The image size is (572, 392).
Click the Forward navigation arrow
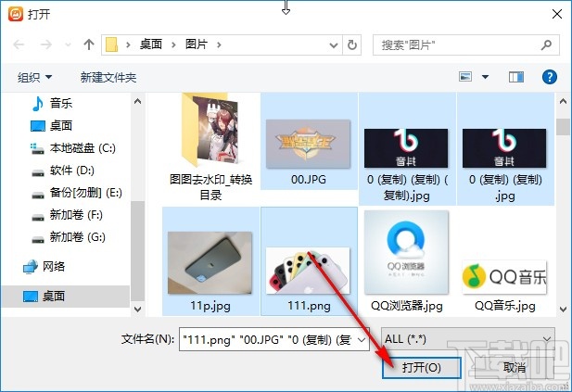[46, 44]
